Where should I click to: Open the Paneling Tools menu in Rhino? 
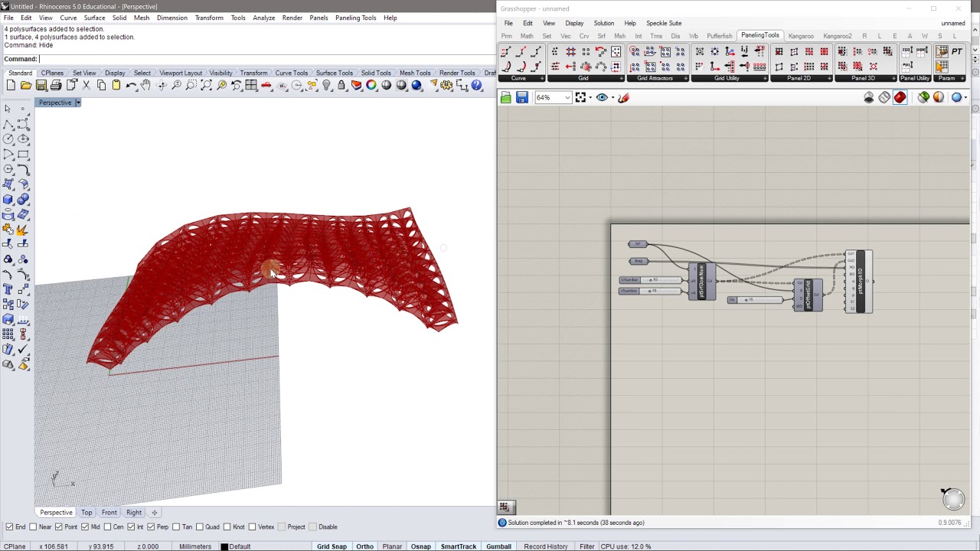pos(355,18)
